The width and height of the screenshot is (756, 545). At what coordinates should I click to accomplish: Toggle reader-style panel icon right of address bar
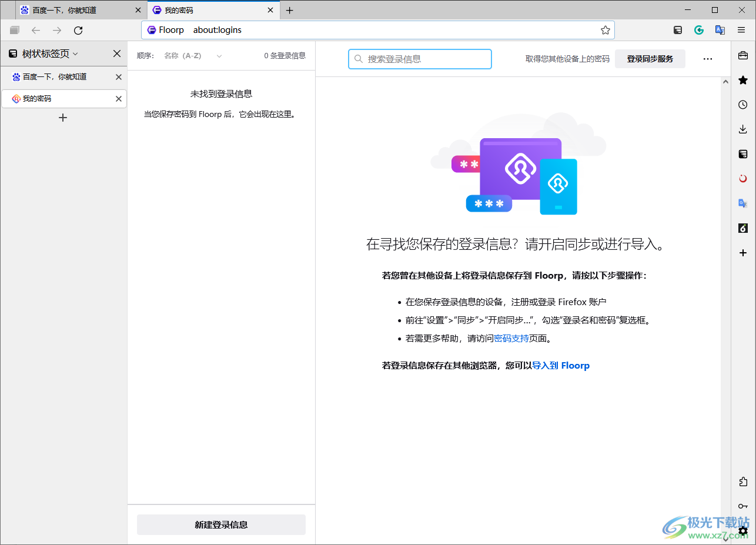(x=677, y=29)
